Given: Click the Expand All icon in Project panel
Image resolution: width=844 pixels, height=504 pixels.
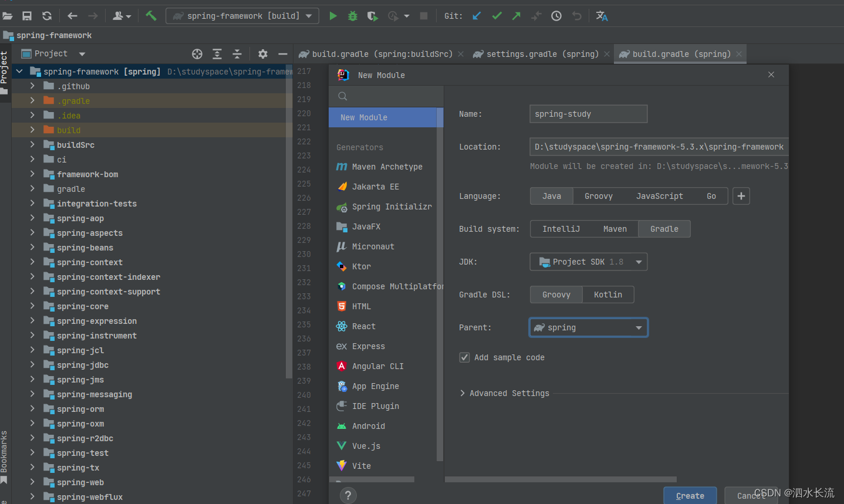Looking at the screenshot, I should click(x=217, y=54).
